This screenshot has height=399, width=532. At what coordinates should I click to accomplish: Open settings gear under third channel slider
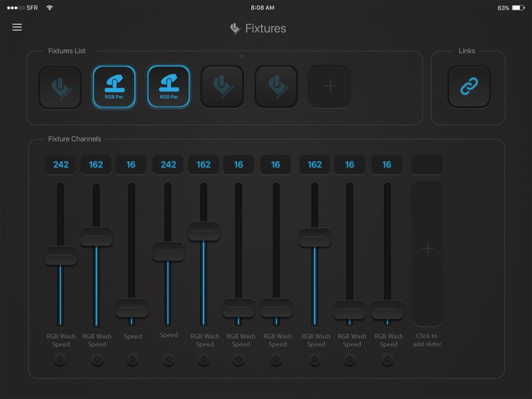coord(133,359)
